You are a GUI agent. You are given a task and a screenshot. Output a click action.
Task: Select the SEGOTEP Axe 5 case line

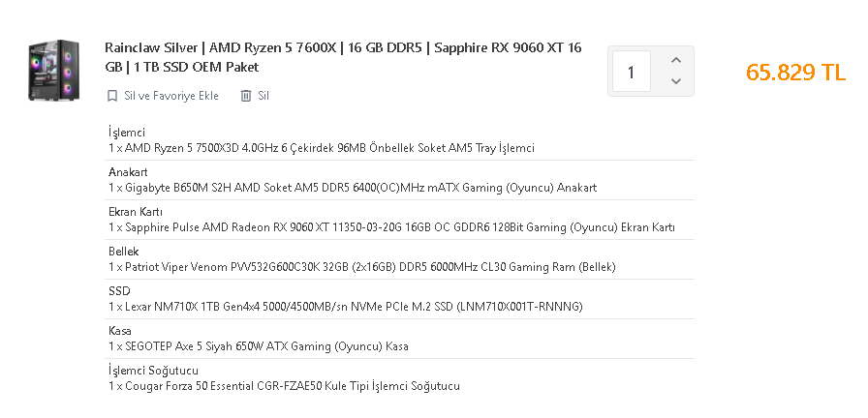[x=259, y=346]
